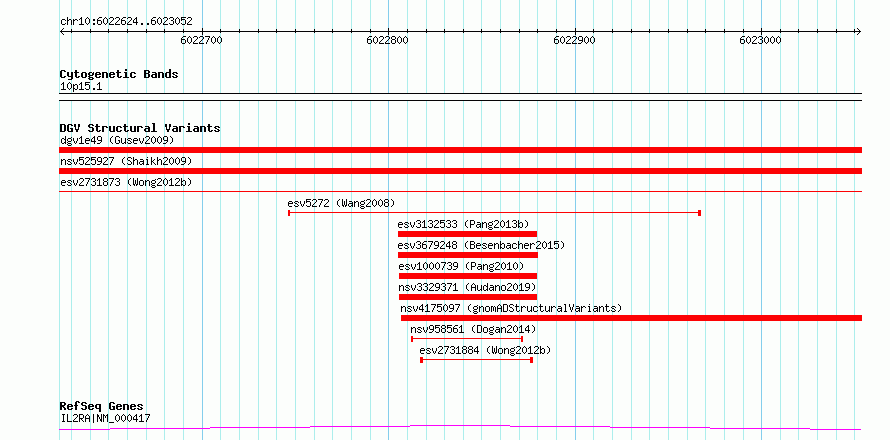Image resolution: width=890 pixels, height=440 pixels.
Task: Click ruler position 6022800
Action: click(x=388, y=40)
